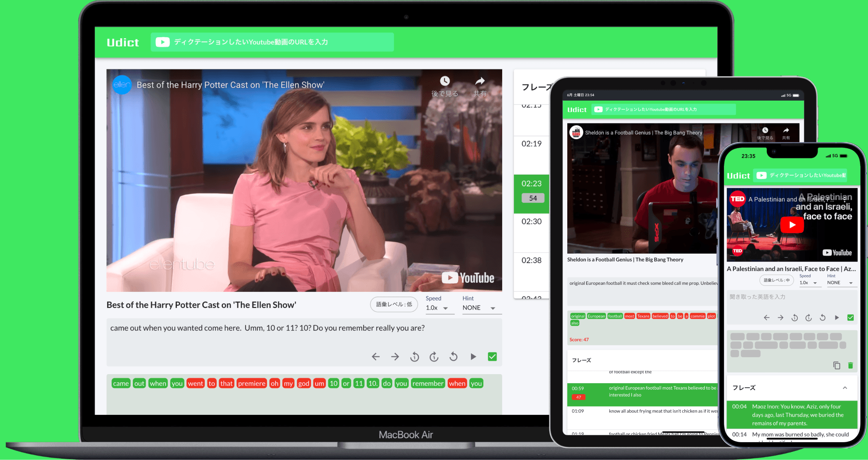Collapse the フレーズ panel on phone
The height and width of the screenshot is (460, 868).
tap(845, 388)
